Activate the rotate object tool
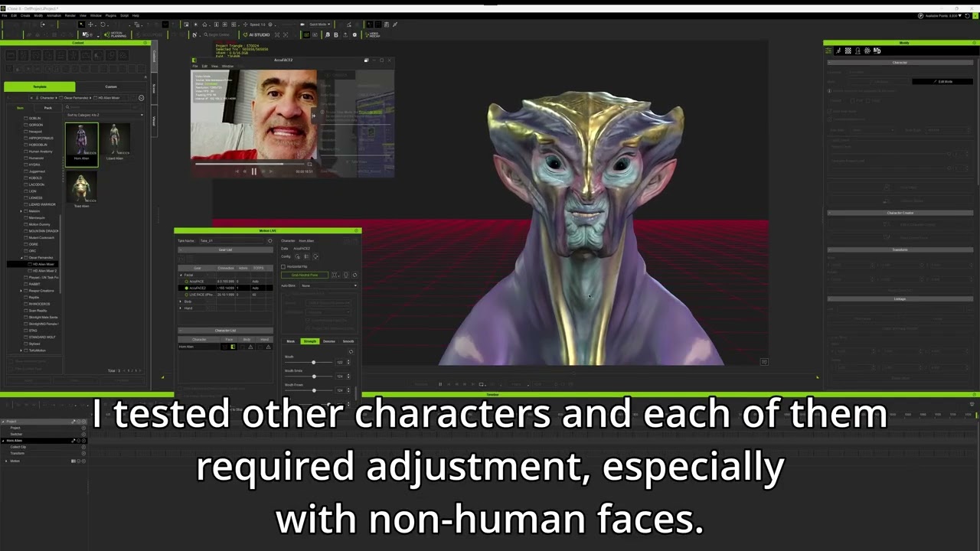This screenshot has width=980, height=551. (x=102, y=24)
